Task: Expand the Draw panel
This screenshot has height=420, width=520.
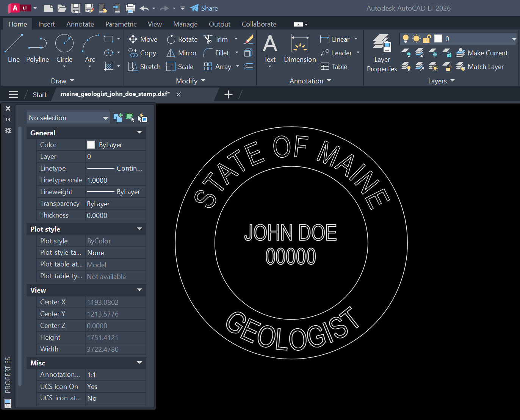Action: 63,81
